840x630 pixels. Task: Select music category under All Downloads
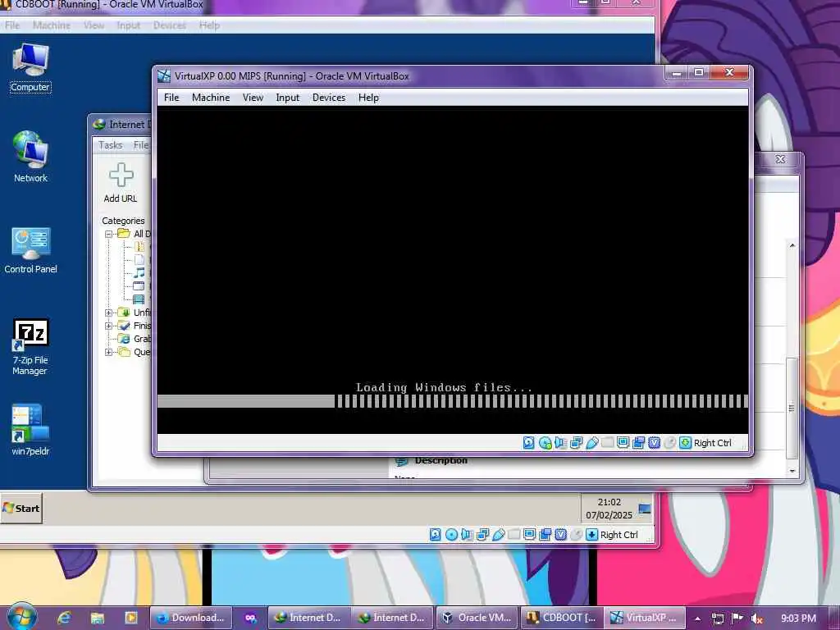coord(139,272)
